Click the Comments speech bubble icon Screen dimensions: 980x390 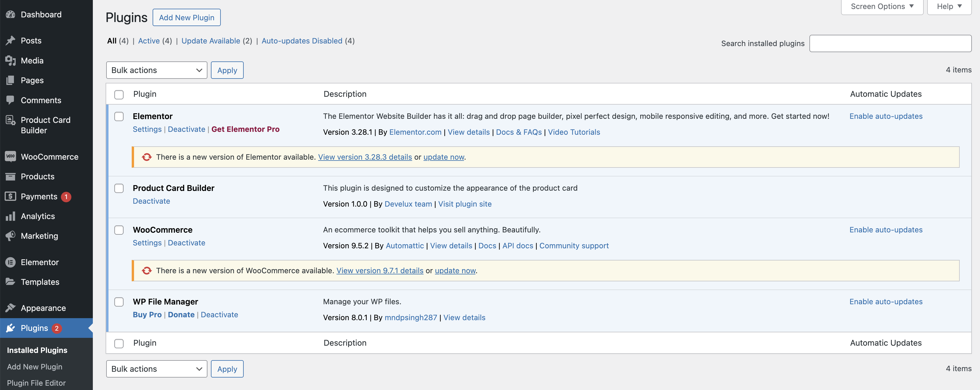(x=11, y=100)
